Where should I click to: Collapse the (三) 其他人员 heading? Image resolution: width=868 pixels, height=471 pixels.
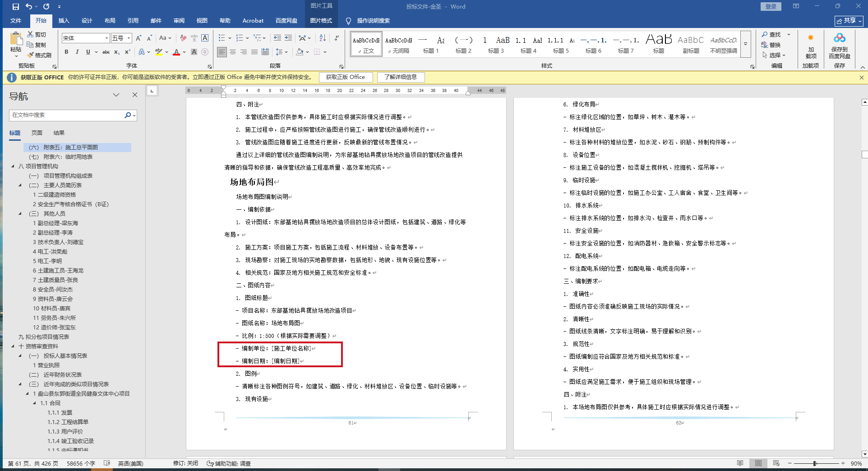20,214
